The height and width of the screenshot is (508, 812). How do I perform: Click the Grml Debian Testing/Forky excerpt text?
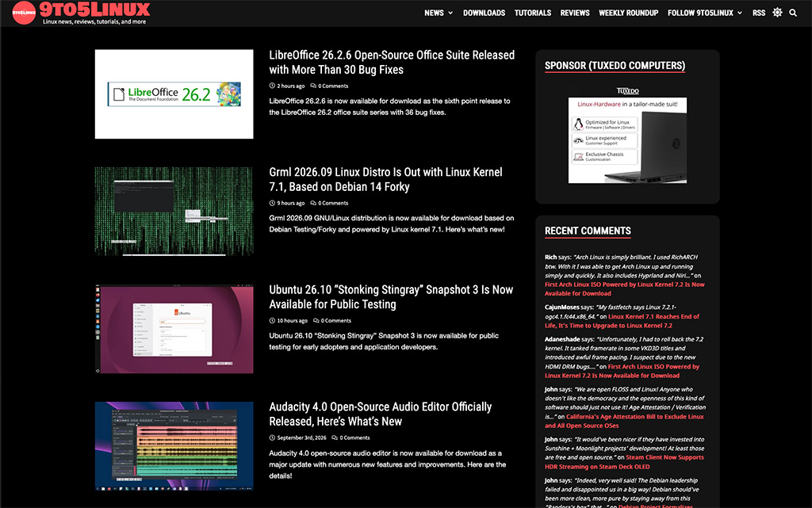tap(392, 224)
